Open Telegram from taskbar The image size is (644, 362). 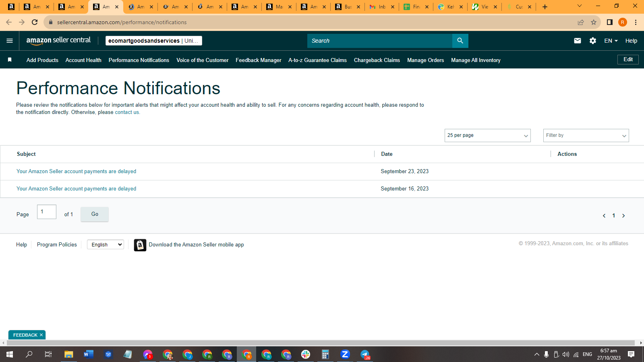365,354
